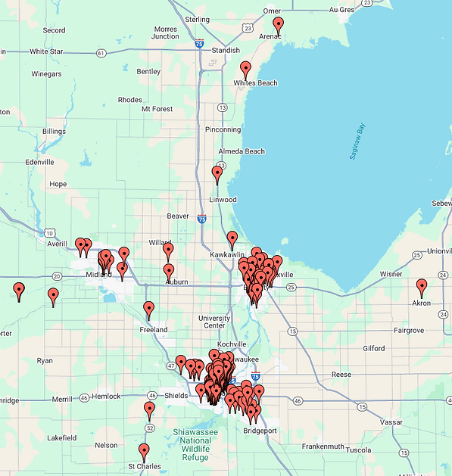Select the Saginaw Bay water label
Image resolution: width=452 pixels, height=476 pixels.
(x=357, y=142)
